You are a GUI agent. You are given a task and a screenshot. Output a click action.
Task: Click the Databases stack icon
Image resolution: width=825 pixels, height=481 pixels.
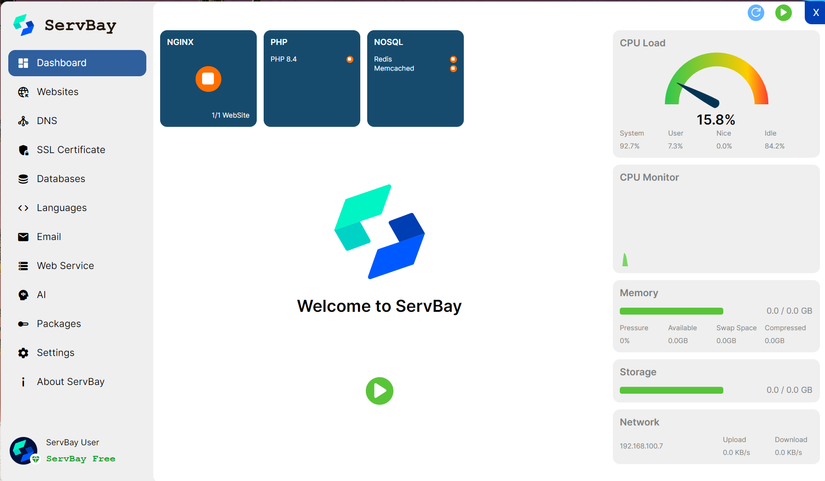coord(23,179)
